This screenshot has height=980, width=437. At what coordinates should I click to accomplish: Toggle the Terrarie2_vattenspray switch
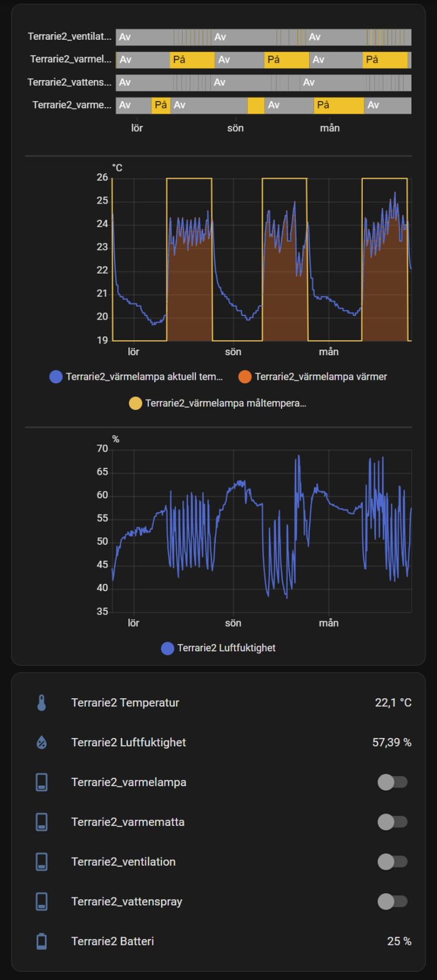click(392, 902)
